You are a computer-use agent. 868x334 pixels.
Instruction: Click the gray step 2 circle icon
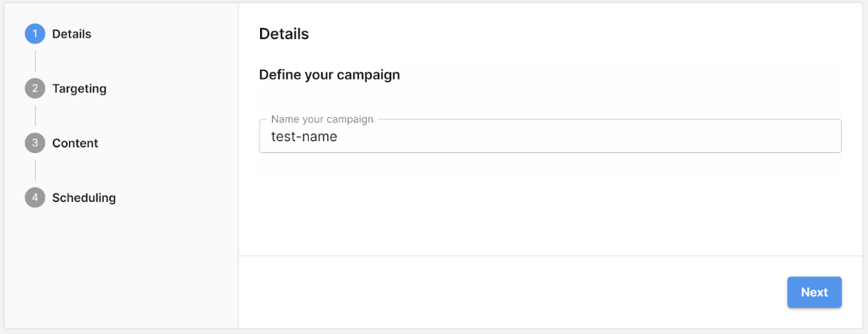tap(34, 89)
